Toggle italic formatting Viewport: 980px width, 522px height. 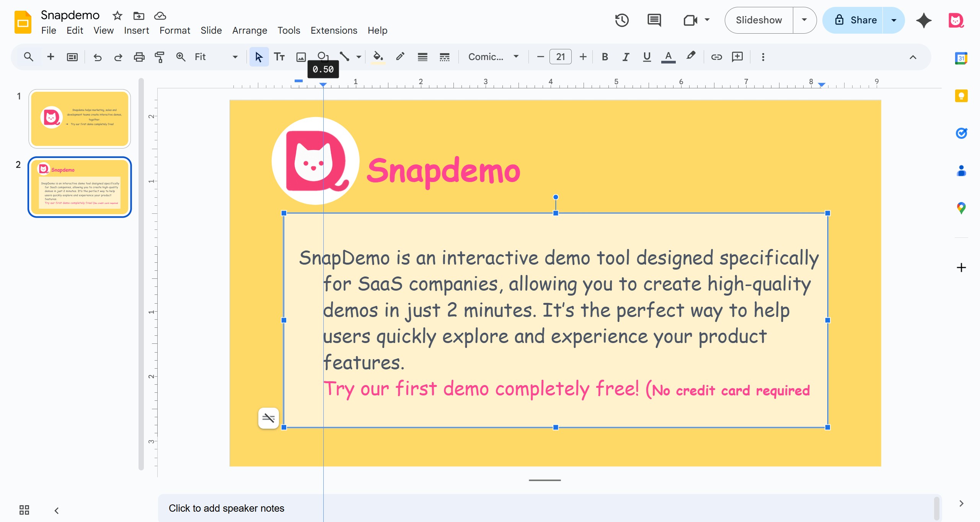coord(626,57)
